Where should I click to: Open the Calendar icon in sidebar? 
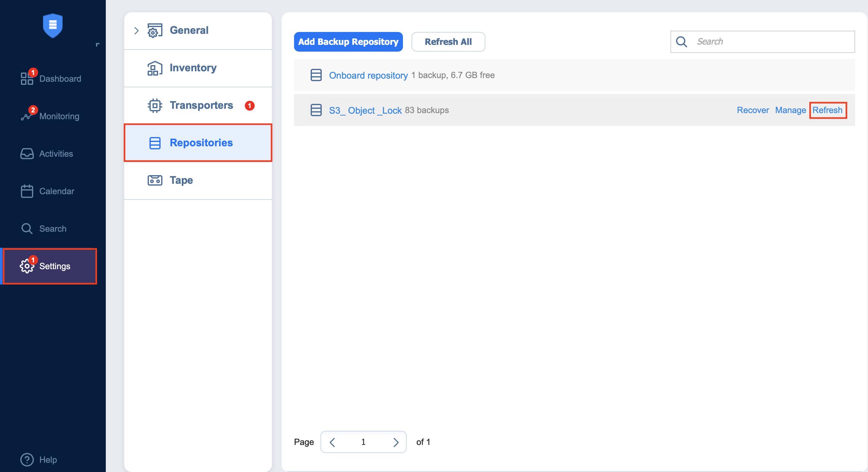point(27,191)
